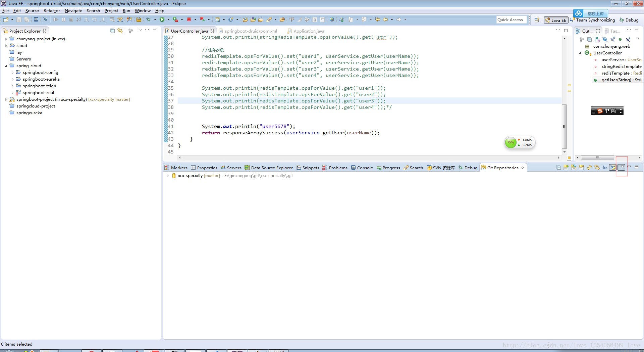The height and width of the screenshot is (352, 644).
Task: Click Add existing local Git repository icon
Action: pos(566,168)
